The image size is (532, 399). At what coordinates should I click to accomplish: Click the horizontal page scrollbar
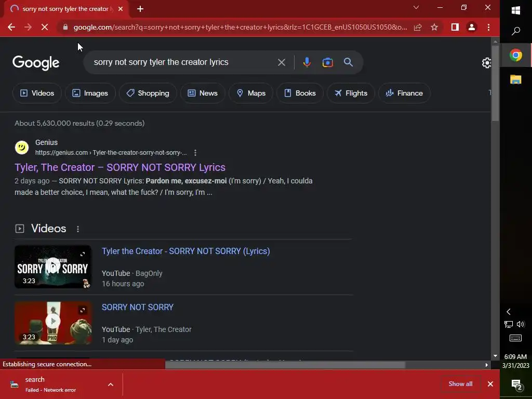point(285,365)
